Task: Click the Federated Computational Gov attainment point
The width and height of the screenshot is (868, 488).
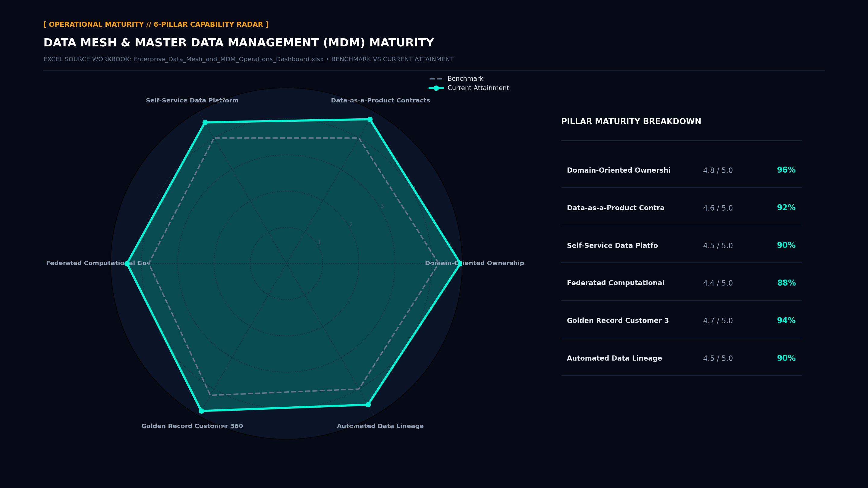Action: point(127,264)
